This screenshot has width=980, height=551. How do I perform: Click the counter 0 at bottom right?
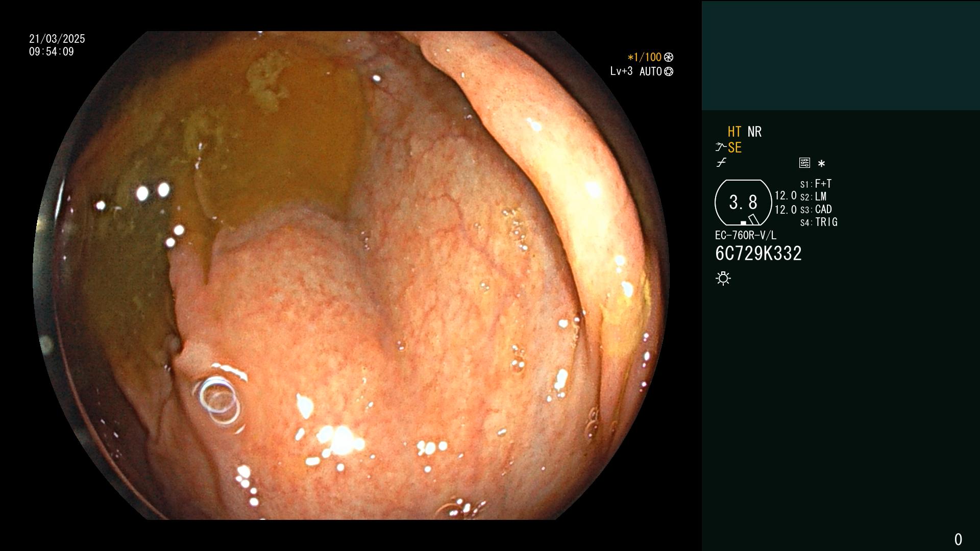958,539
